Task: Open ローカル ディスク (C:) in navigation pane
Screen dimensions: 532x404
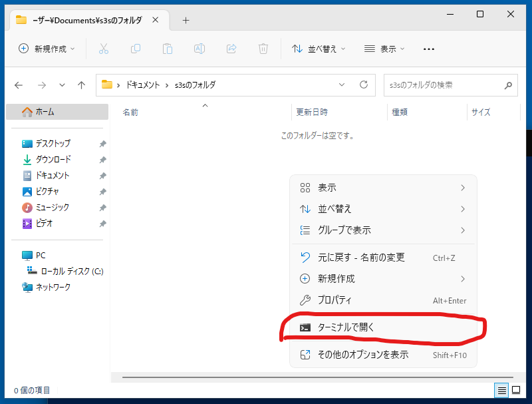Action: pyautogui.click(x=65, y=272)
